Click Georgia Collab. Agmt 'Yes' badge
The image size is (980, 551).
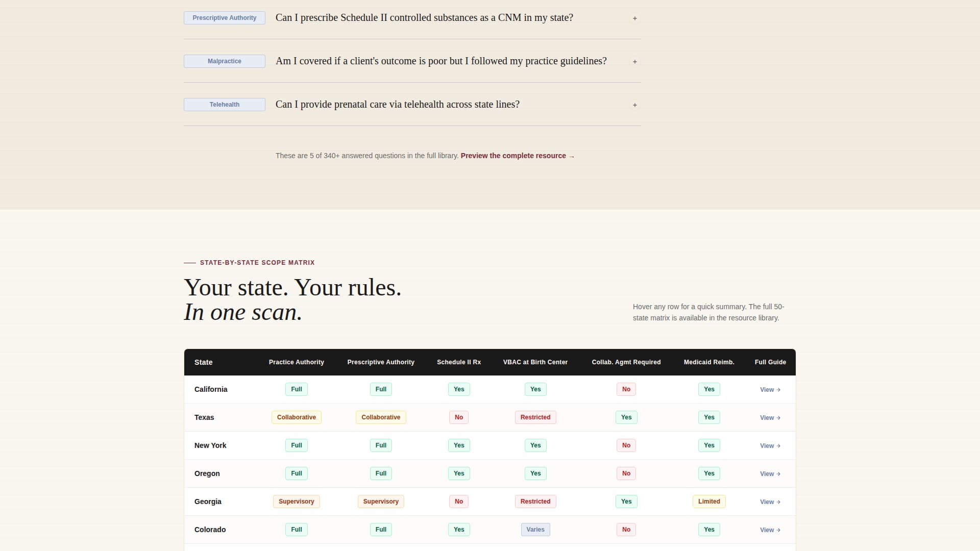point(626,502)
